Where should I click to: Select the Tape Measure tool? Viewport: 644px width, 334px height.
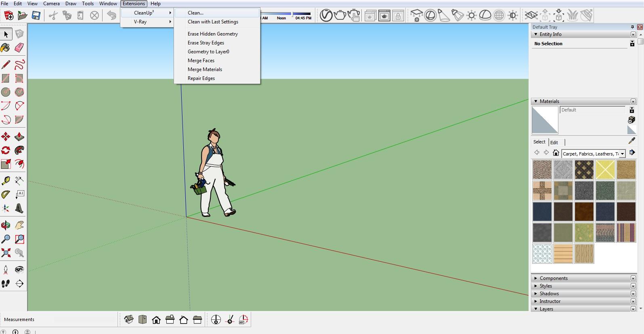click(x=6, y=180)
